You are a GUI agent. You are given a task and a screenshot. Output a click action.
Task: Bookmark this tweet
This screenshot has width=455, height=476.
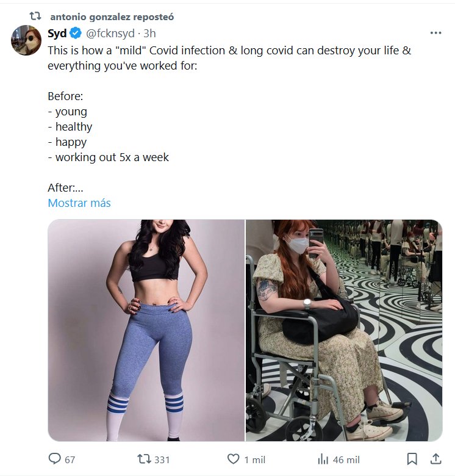[412, 459]
